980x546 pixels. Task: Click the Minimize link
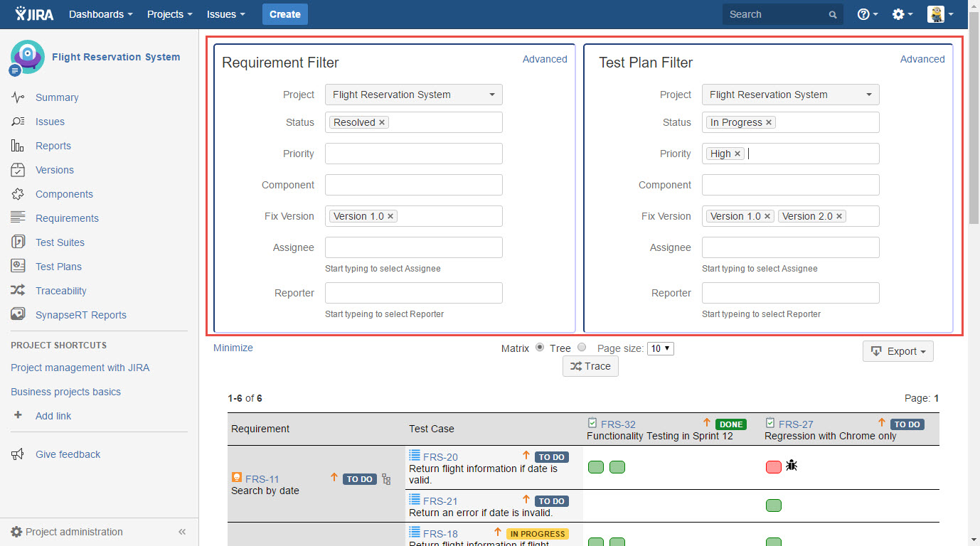pos(233,348)
